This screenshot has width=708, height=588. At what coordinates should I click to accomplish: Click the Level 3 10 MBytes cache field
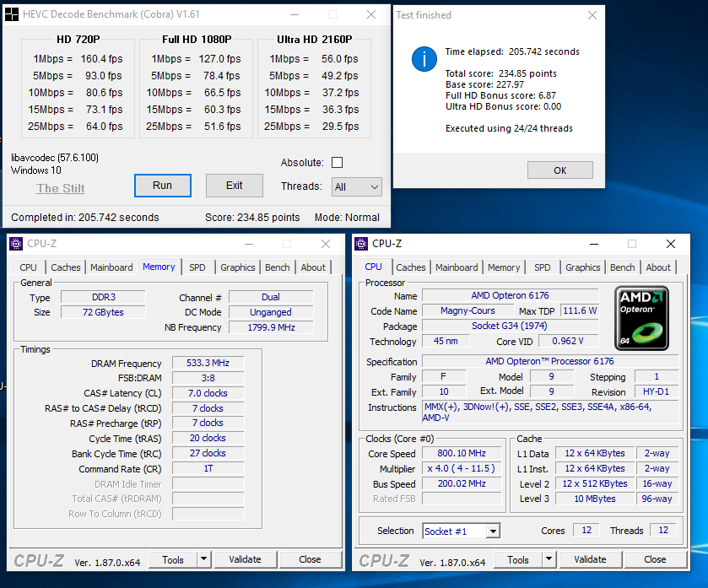tap(595, 499)
